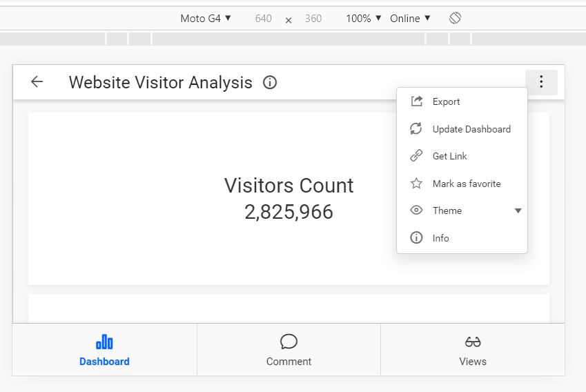Click the Mark as favorite star icon
The width and height of the screenshot is (586, 392).
coord(416,183)
